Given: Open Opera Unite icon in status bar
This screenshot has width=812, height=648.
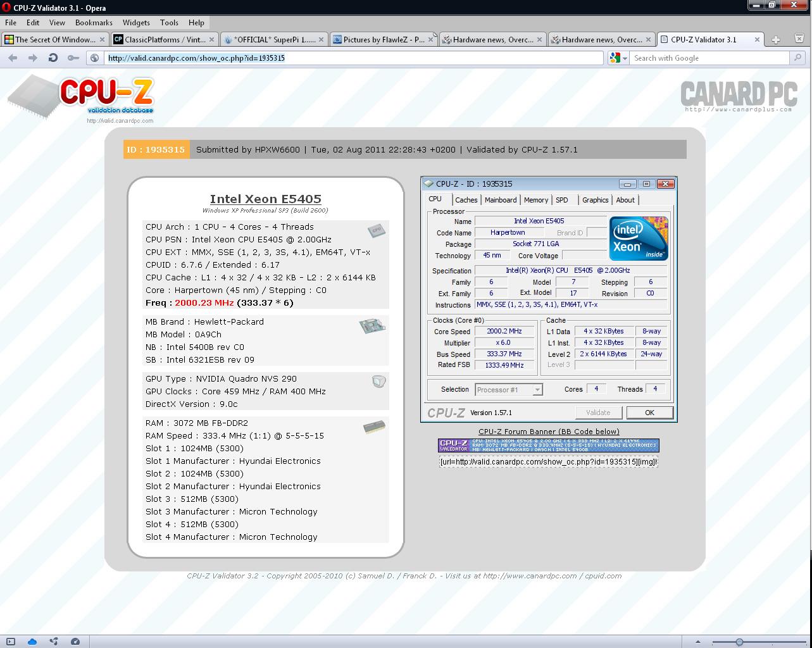Looking at the screenshot, I should 54,641.
